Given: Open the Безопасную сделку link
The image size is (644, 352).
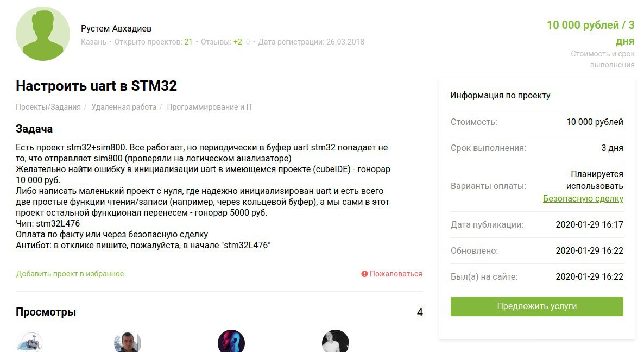Looking at the screenshot, I should point(583,198).
